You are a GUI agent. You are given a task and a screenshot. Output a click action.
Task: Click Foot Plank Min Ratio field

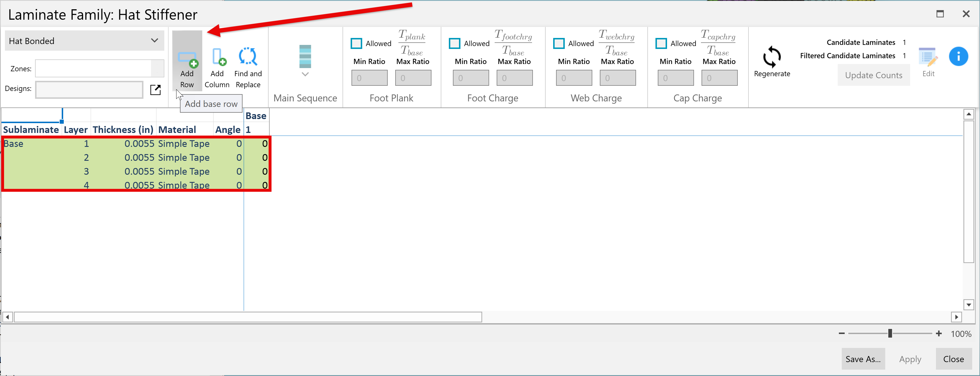(x=369, y=78)
